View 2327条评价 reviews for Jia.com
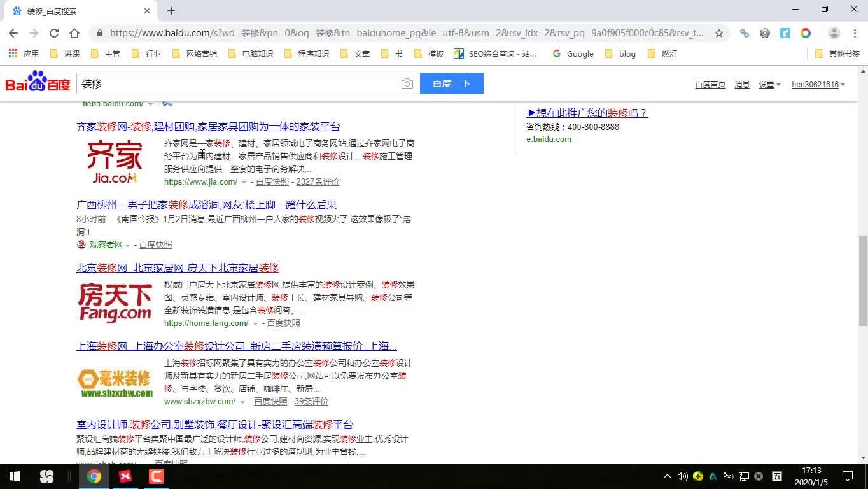868x489 pixels. [x=318, y=181]
